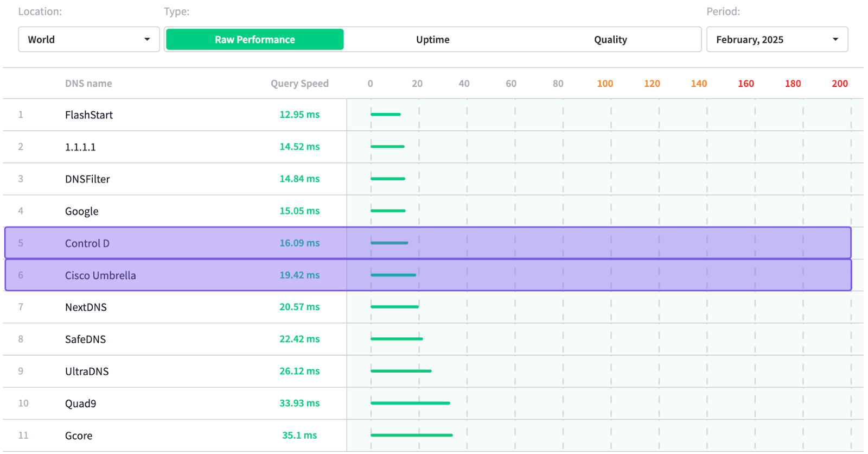Click the Quad9 speed bar
868x454 pixels.
pos(410,403)
